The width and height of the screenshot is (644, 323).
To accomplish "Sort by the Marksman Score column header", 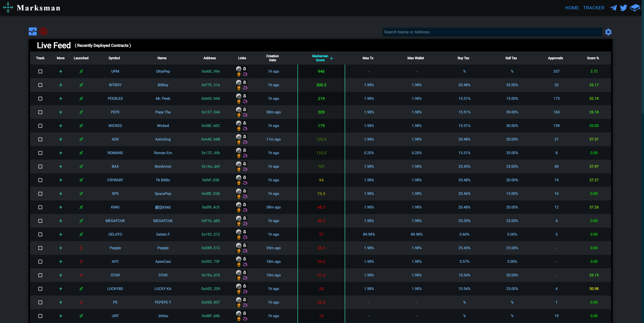I will (320, 58).
